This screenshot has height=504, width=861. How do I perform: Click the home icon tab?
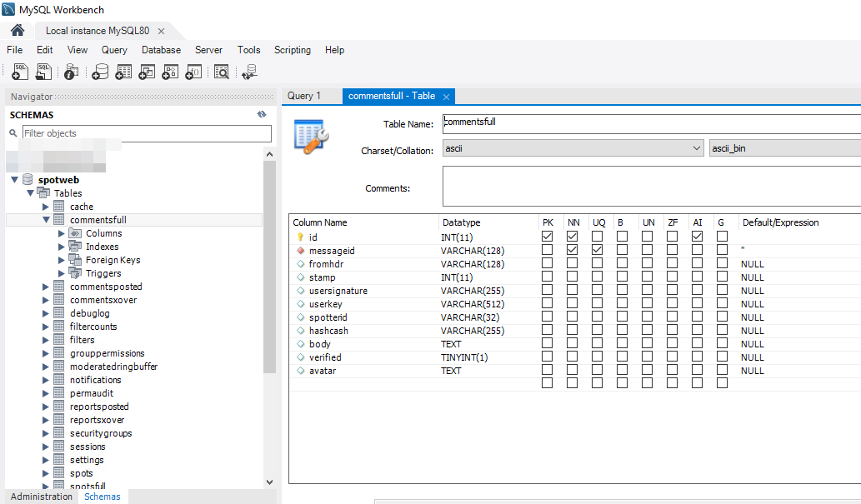point(17,28)
